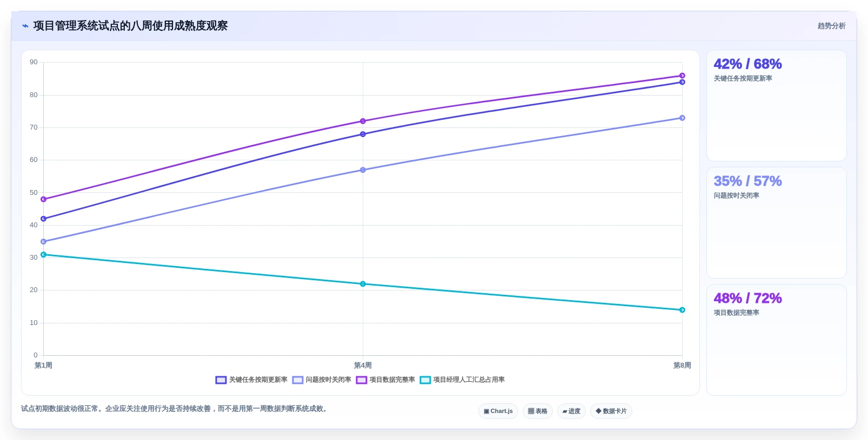Click the 关键任务按期更新率 card caption
This screenshot has width=868, height=440.
point(743,78)
